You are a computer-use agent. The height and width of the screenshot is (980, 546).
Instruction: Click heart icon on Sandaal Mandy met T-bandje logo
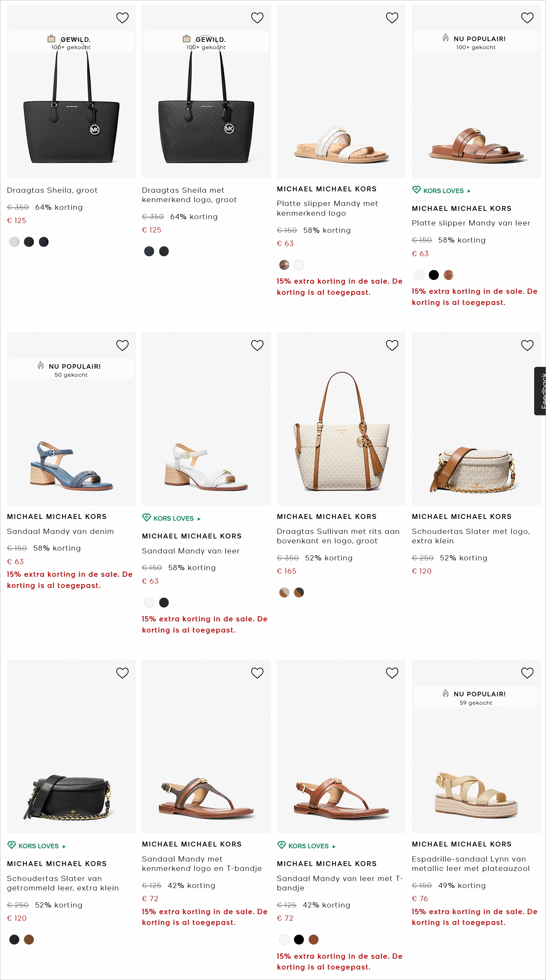257,673
